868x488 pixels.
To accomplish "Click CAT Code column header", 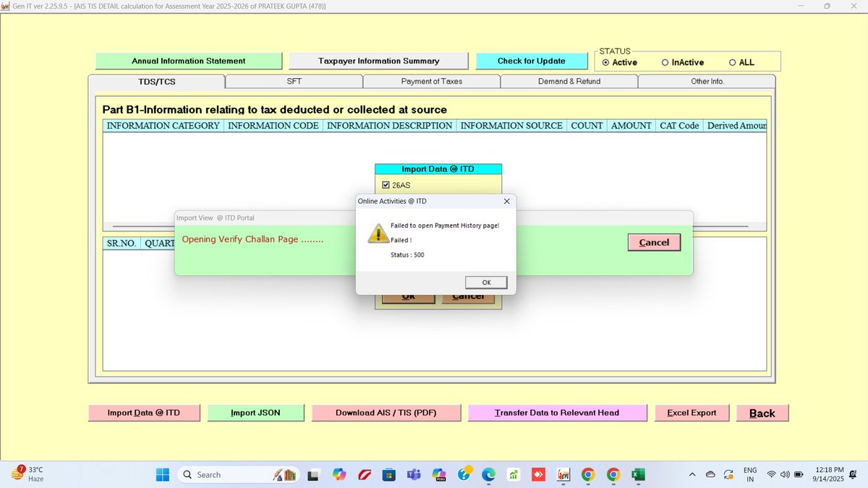I will pyautogui.click(x=679, y=126).
